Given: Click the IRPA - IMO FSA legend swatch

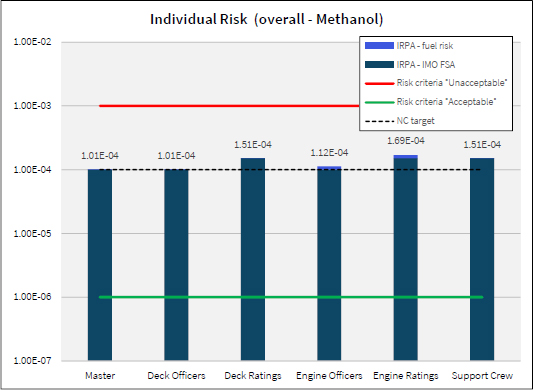Looking at the screenshot, I should 379,65.
